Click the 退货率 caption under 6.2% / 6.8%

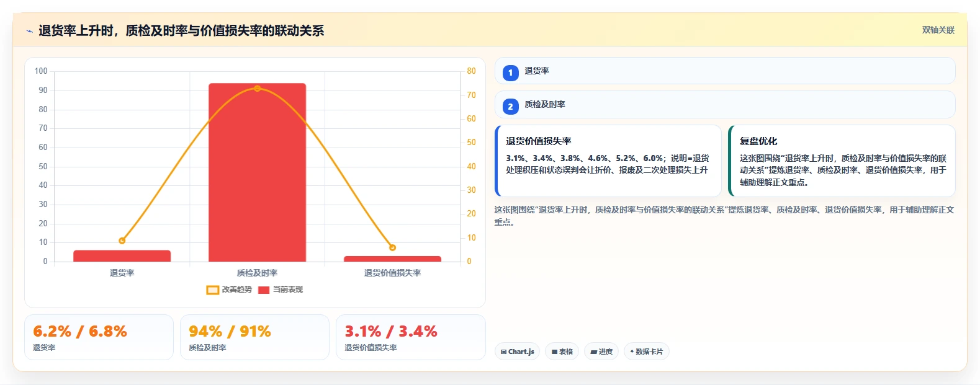[44, 348]
